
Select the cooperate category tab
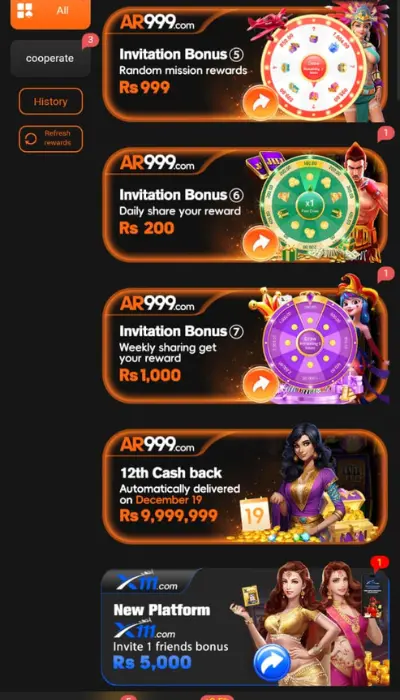(50, 58)
